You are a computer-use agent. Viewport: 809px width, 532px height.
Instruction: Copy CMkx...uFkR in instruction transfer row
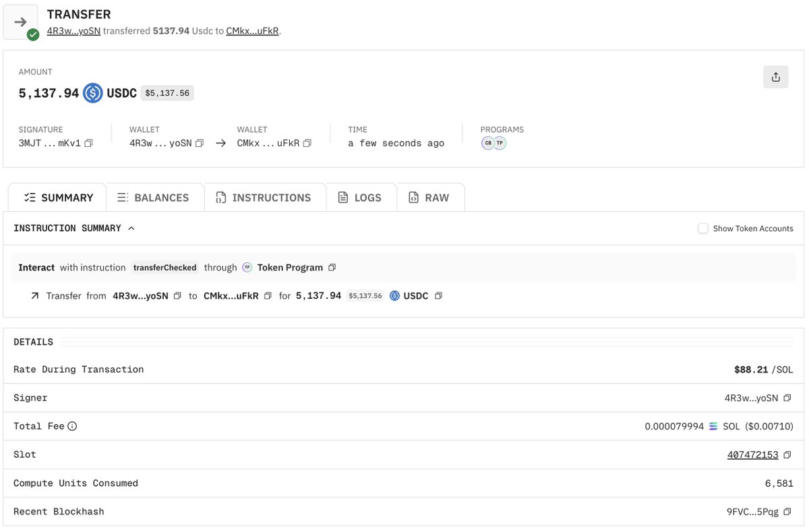click(268, 296)
